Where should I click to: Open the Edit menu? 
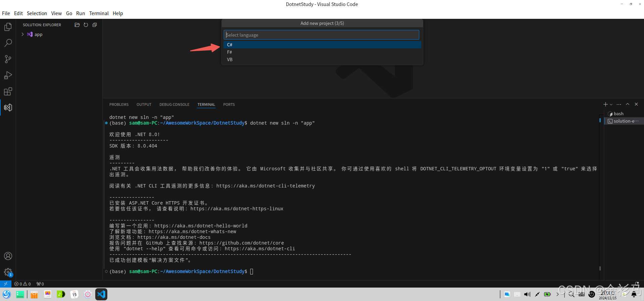pos(18,13)
